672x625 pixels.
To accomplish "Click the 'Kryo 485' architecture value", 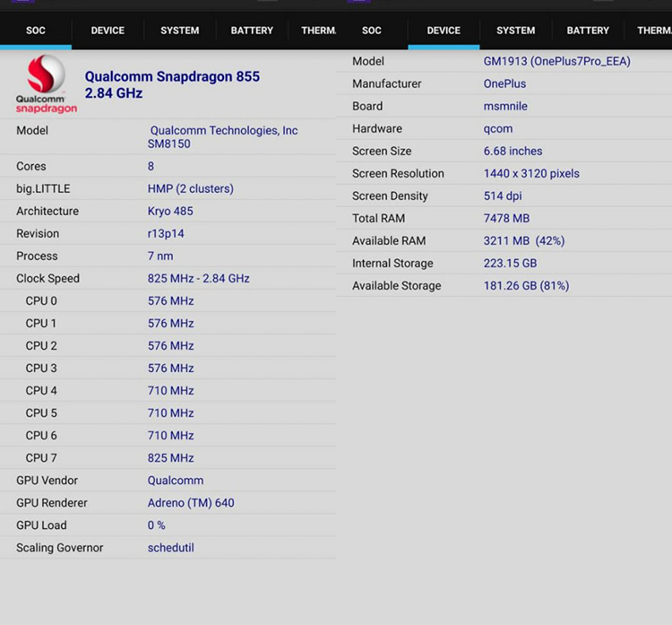I will (170, 211).
